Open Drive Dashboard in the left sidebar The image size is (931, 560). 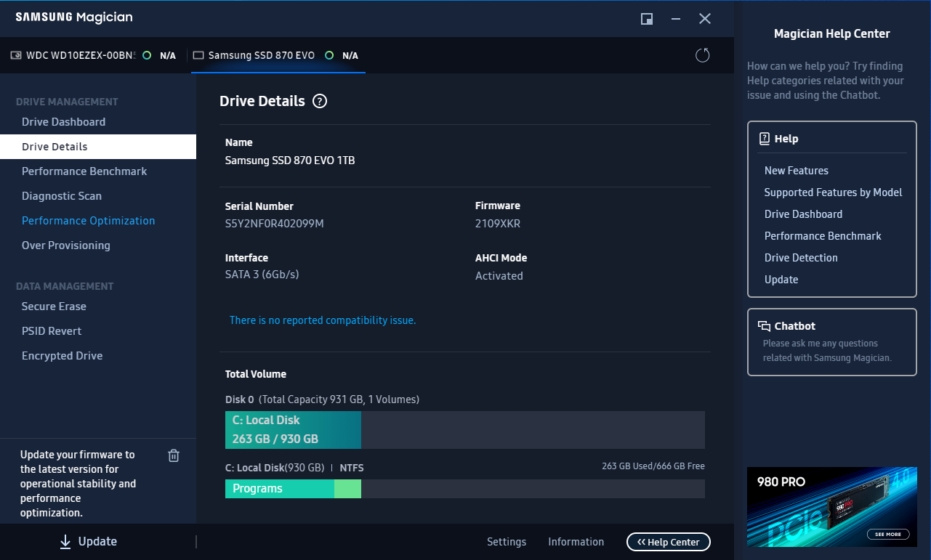(64, 122)
